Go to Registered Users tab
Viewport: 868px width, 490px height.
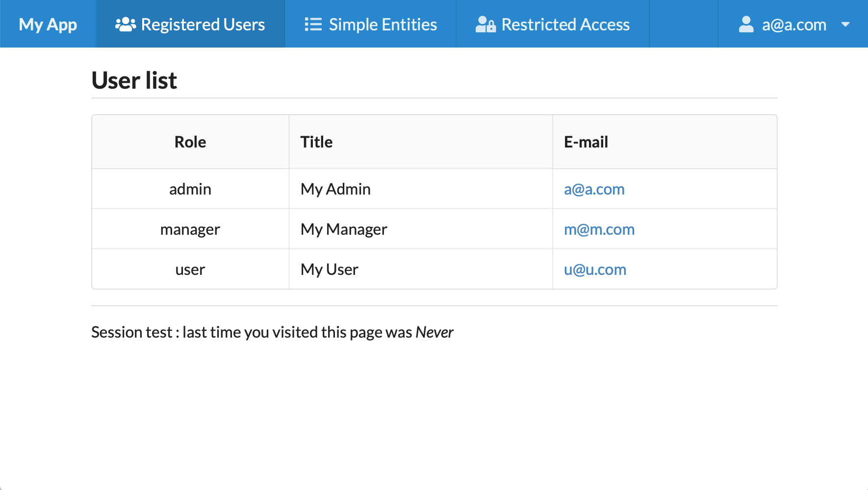pyautogui.click(x=203, y=24)
